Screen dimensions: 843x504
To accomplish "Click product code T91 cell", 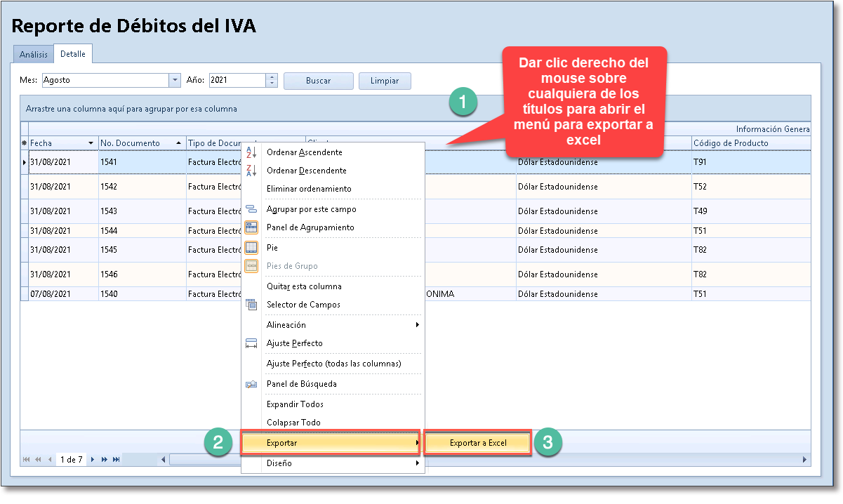I will point(751,162).
